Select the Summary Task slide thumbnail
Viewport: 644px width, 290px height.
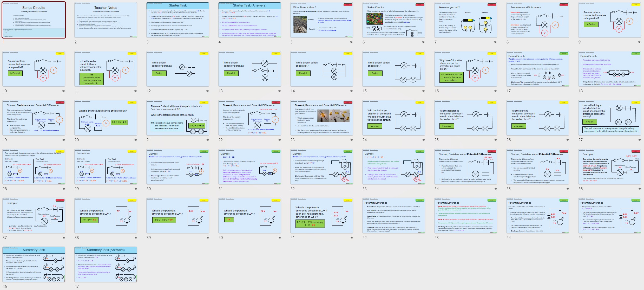(x=34, y=265)
